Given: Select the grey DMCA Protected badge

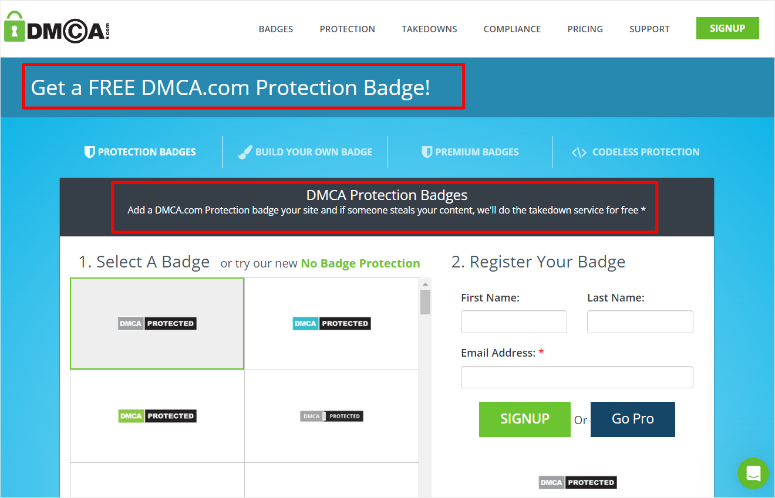Looking at the screenshot, I should coord(157,324).
